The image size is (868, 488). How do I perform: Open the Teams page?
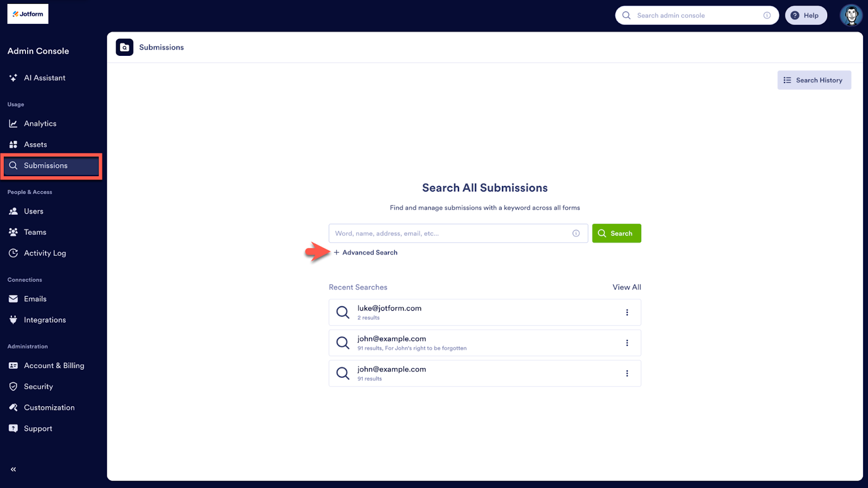35,232
